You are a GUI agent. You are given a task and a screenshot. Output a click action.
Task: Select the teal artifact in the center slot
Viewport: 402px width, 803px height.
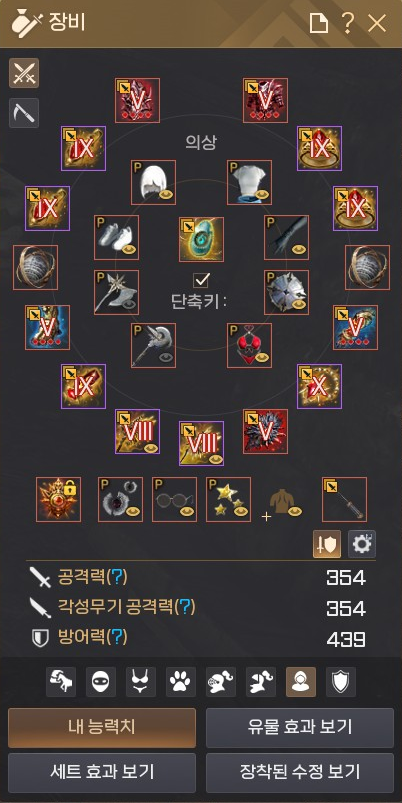[x=201, y=240]
